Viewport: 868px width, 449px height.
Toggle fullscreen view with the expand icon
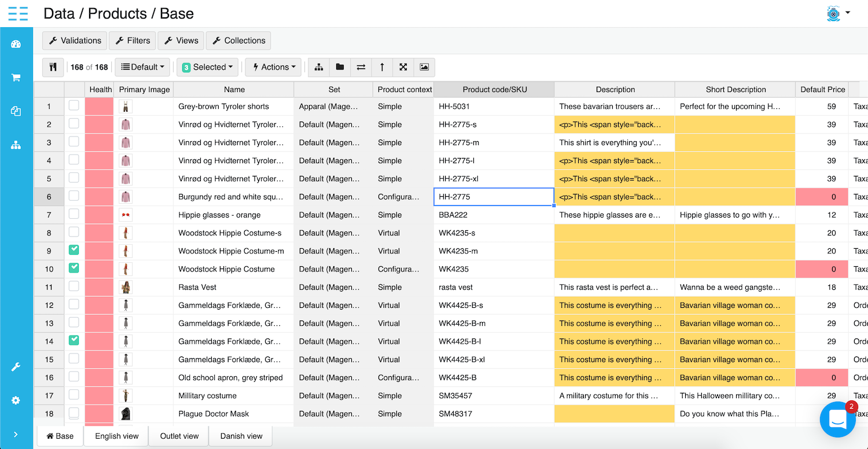pos(403,67)
